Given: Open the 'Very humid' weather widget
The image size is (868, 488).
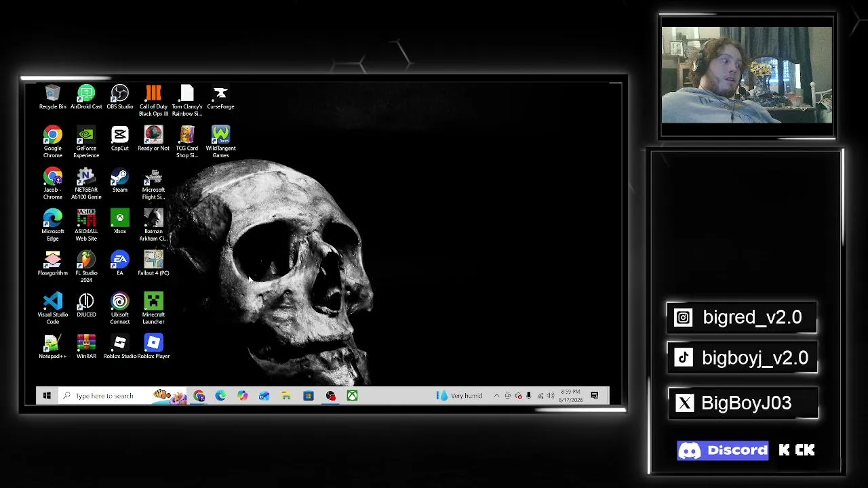Looking at the screenshot, I should click(460, 396).
